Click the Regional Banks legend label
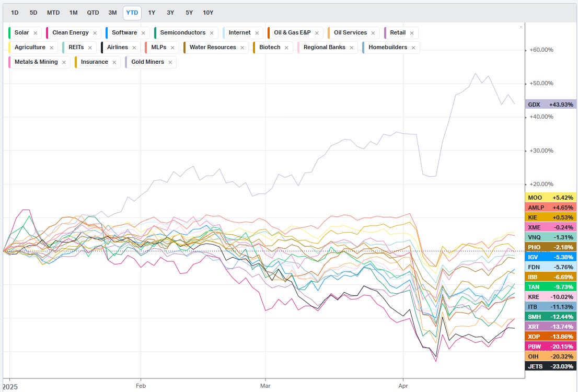 325,47
